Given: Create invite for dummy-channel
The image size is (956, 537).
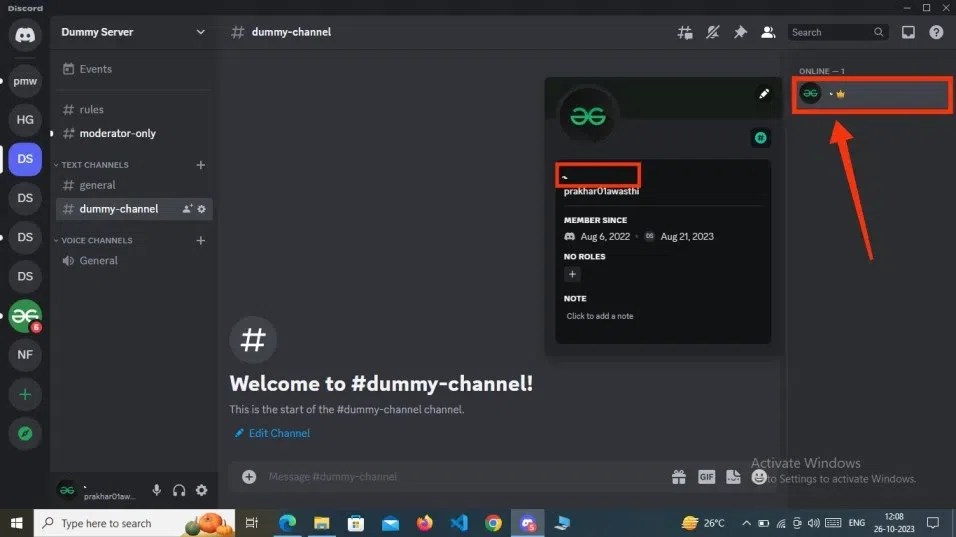Looking at the screenshot, I should (x=187, y=209).
